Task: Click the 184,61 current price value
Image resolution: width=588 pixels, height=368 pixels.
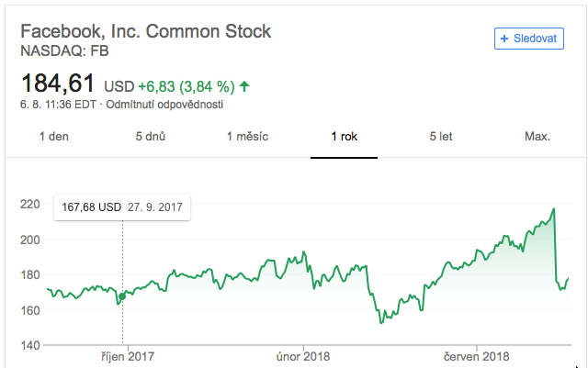Action: [58, 84]
